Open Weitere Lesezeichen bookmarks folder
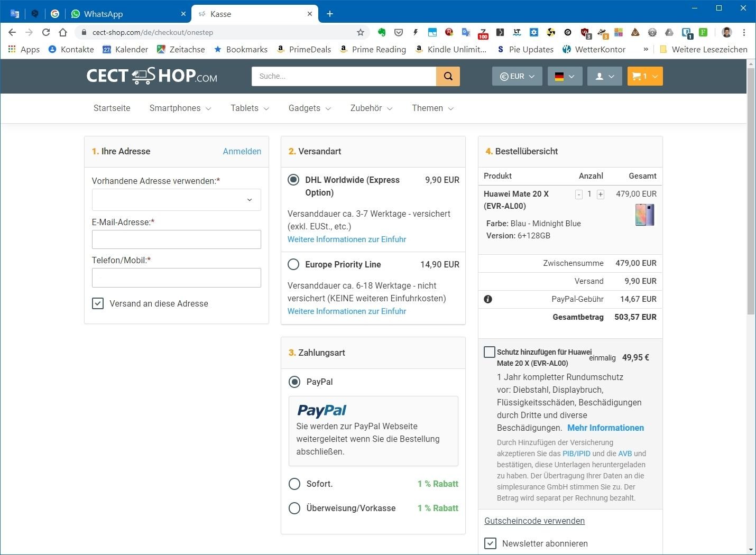This screenshot has height=555, width=756. (x=704, y=49)
